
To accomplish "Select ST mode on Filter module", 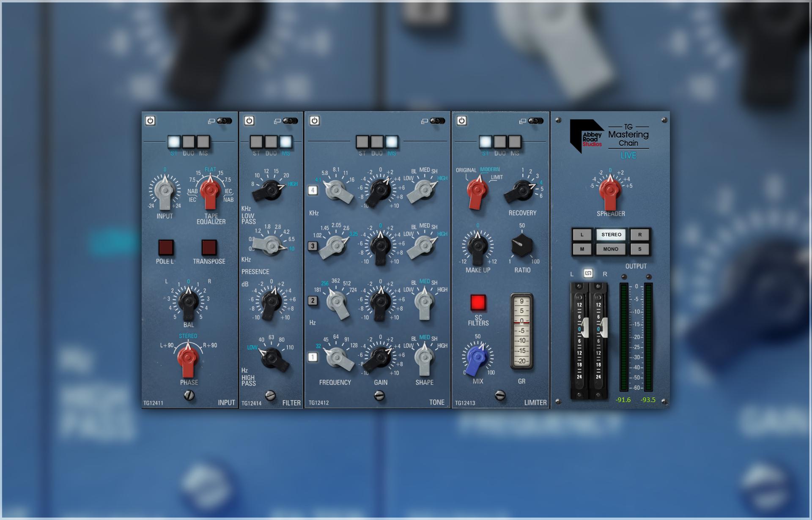I will pos(256,142).
